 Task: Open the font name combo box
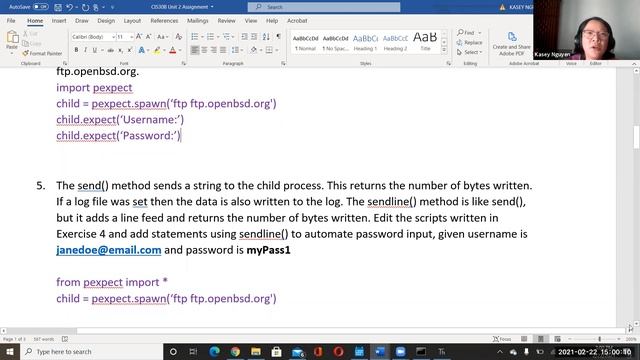(x=93, y=37)
